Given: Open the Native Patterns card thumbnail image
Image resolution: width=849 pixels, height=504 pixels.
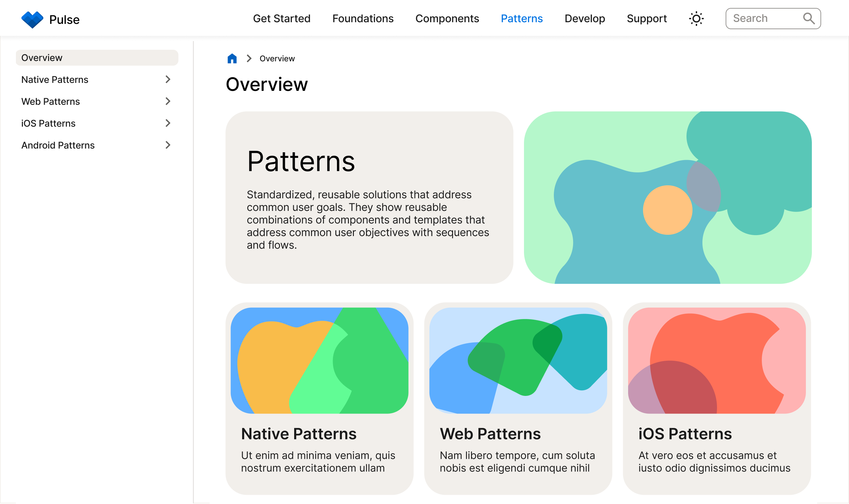Looking at the screenshot, I should [320, 360].
